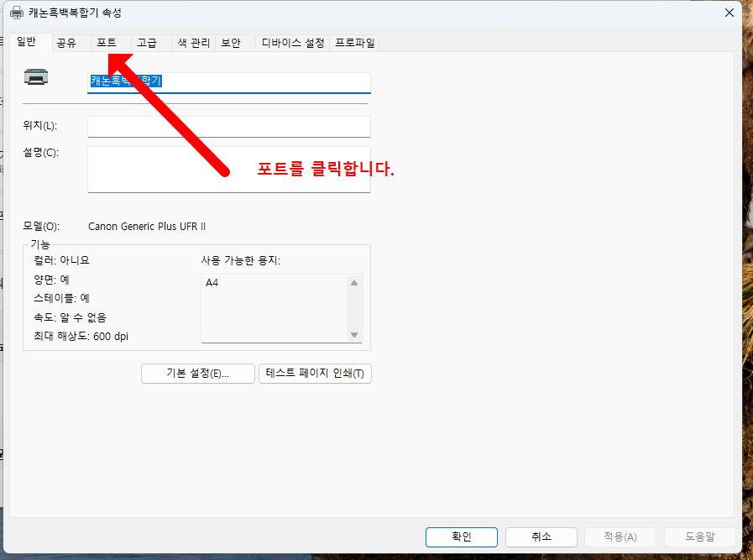Open the 프로파일 tab

point(353,43)
